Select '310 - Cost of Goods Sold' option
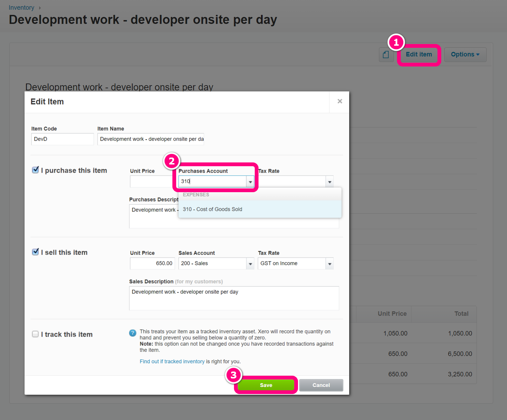This screenshot has height=420, width=507. pos(260,209)
